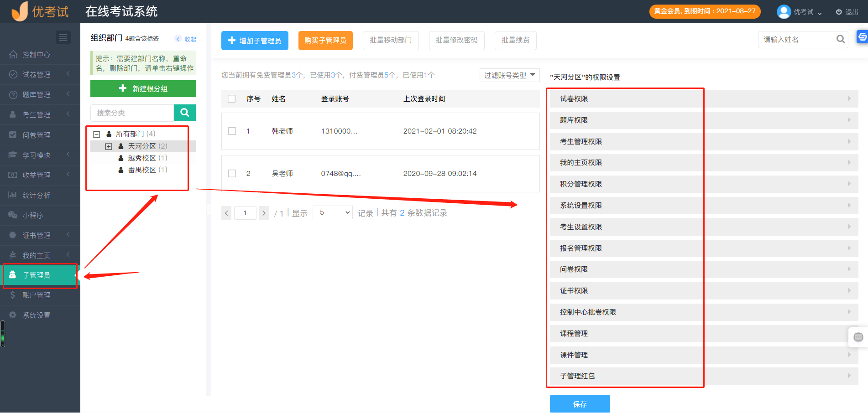Expand 子管理红包 section

pos(704,376)
